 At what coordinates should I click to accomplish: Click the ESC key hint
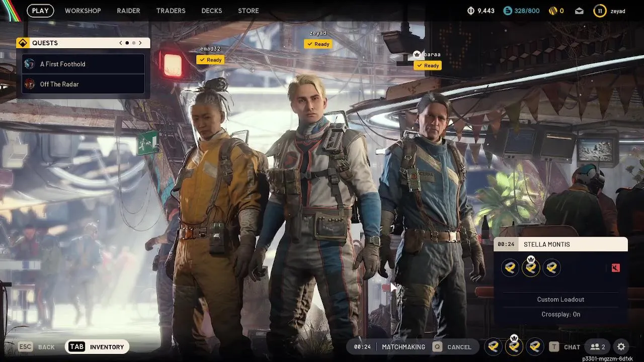25,347
